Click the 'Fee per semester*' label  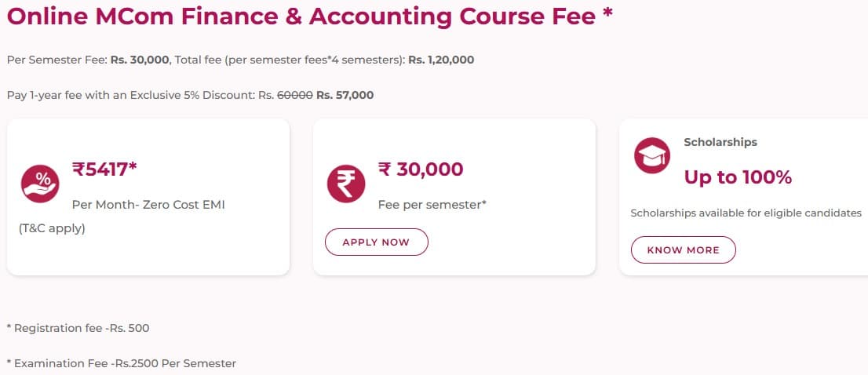coord(432,204)
